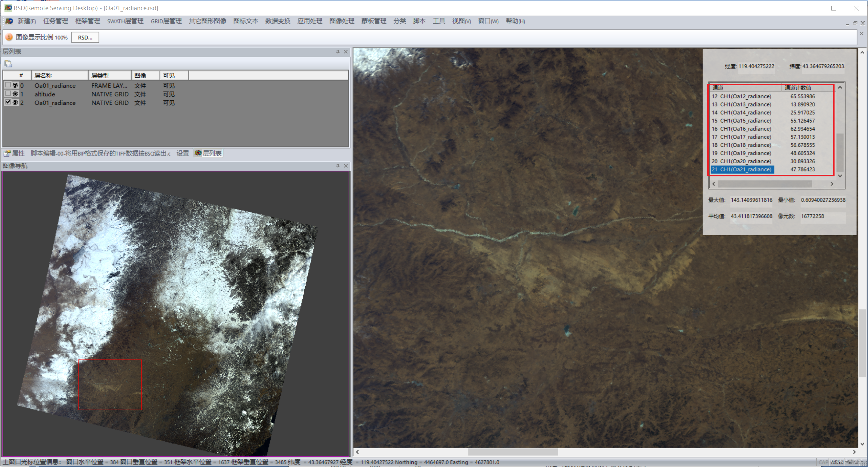Toggle eye icon of altitude layer
This screenshot has width=868, height=467.
15,94
